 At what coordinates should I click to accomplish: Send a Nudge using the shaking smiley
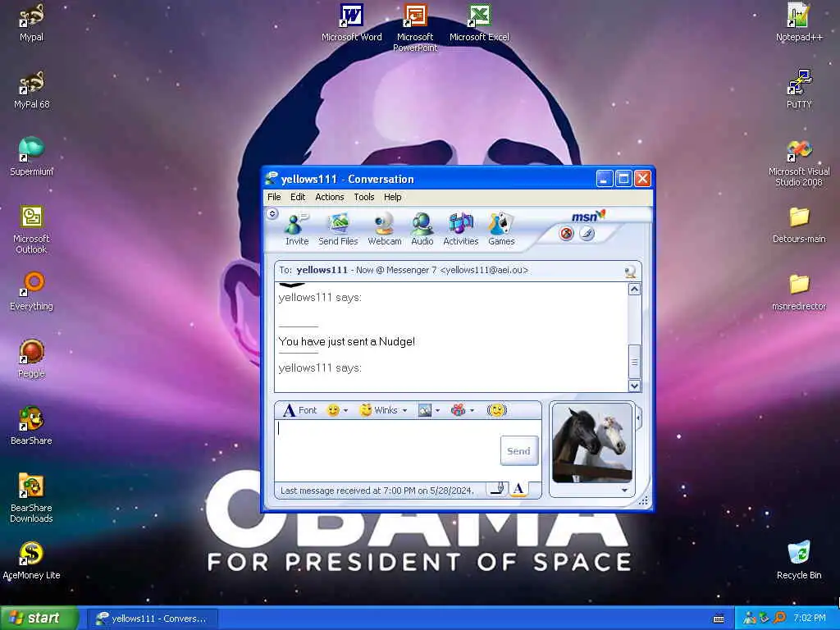(496, 410)
